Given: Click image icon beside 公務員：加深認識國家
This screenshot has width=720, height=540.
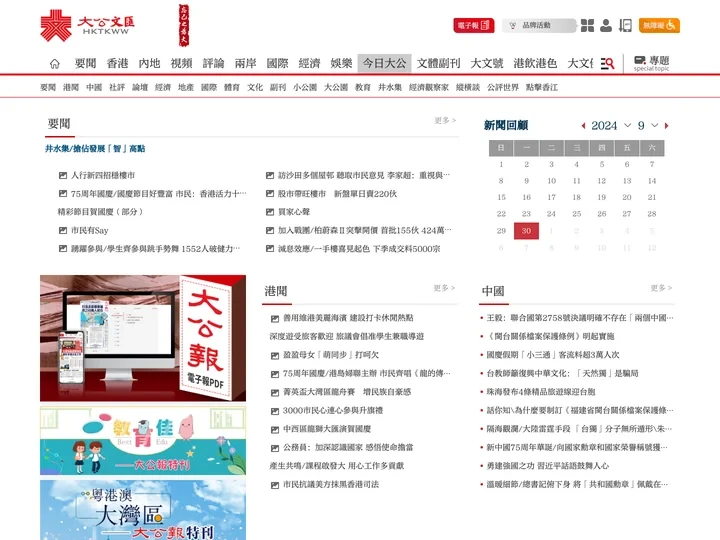Looking at the screenshot, I should (x=275, y=448).
